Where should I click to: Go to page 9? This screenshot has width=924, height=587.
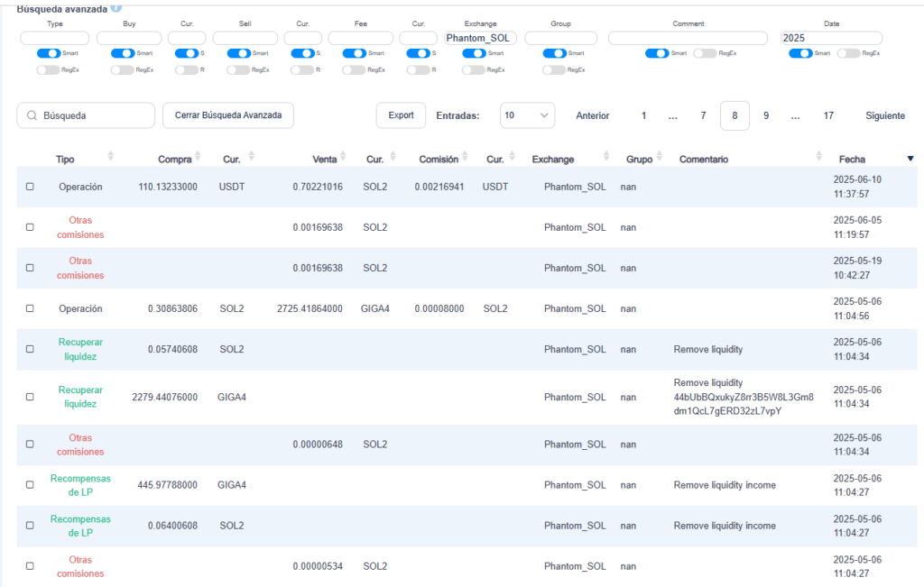click(766, 115)
